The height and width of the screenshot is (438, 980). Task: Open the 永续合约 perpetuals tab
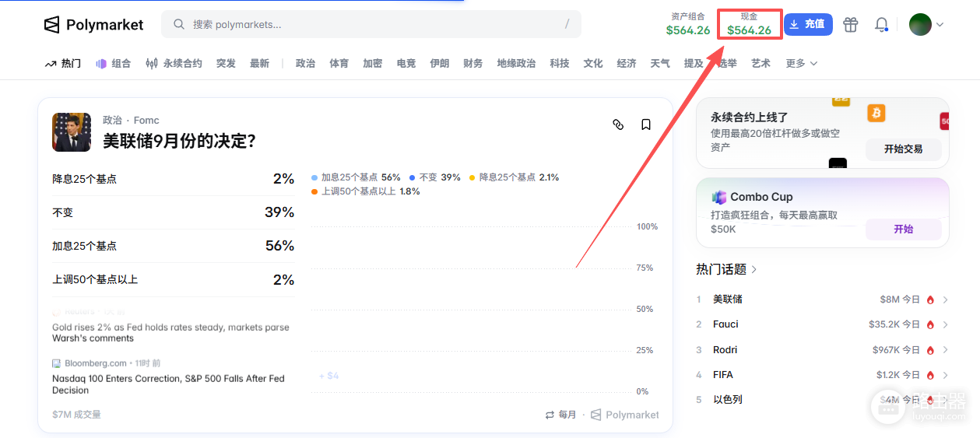pos(174,63)
